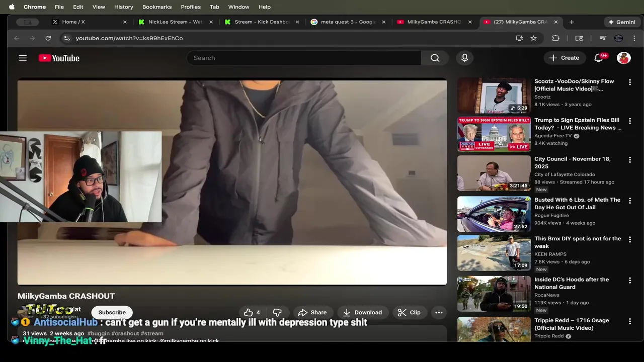The width and height of the screenshot is (644, 362).
Task: Open the Window menu
Action: coord(238,7)
